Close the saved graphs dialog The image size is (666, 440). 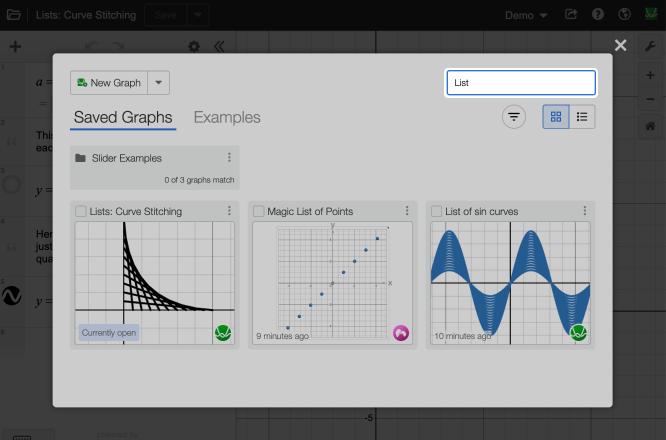point(620,46)
